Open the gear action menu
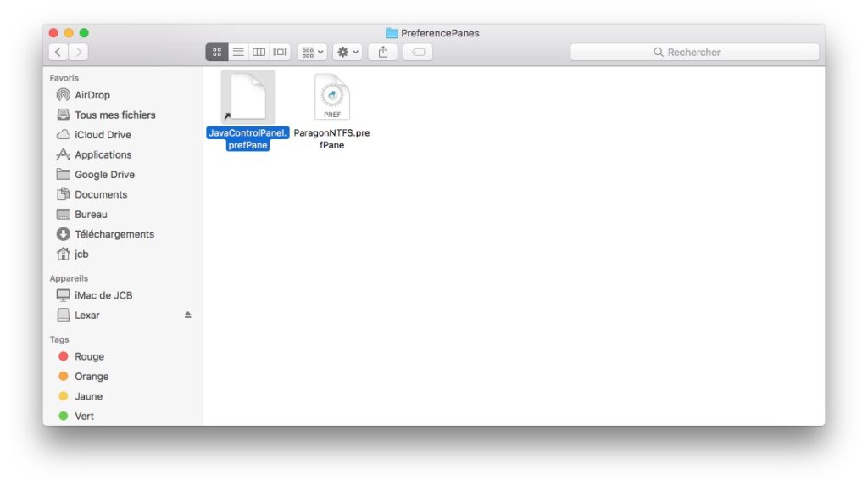 click(348, 52)
